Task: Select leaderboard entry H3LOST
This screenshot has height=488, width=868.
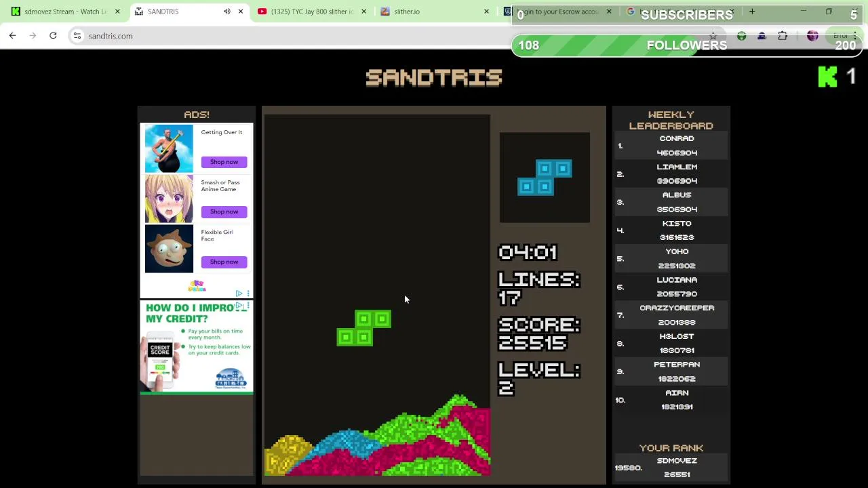Action: [671, 344]
